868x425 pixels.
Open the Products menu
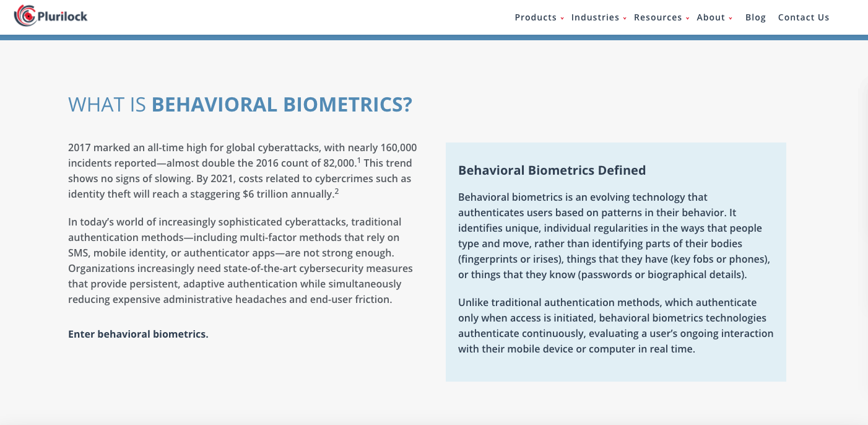[x=536, y=17]
